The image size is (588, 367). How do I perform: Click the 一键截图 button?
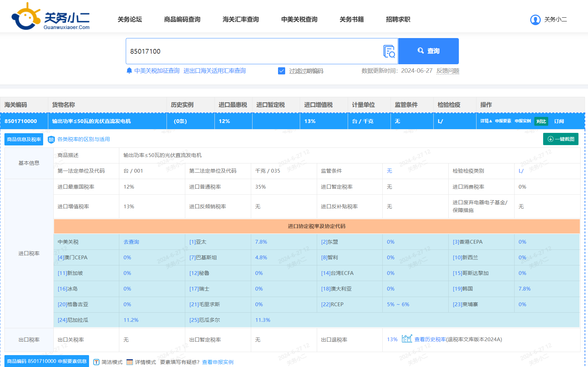[561, 139]
